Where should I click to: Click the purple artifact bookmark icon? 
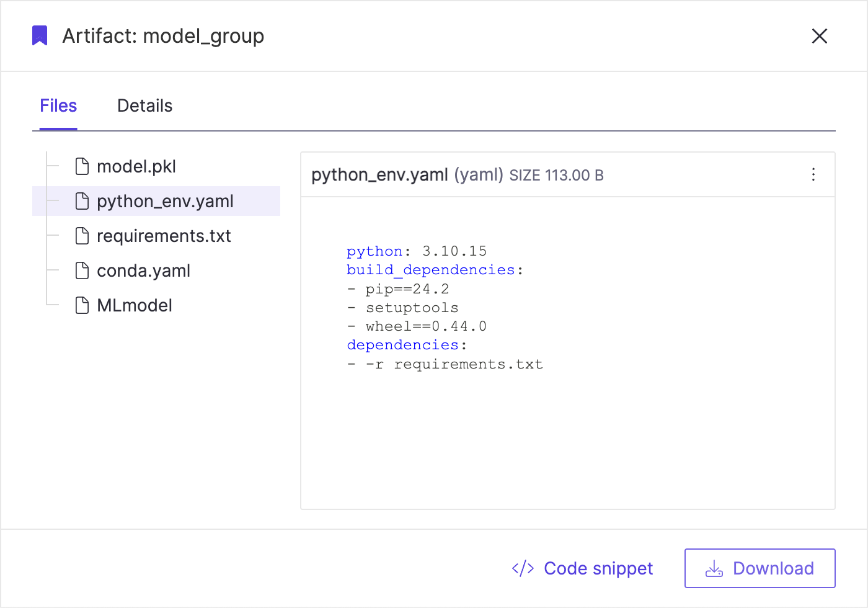40,35
